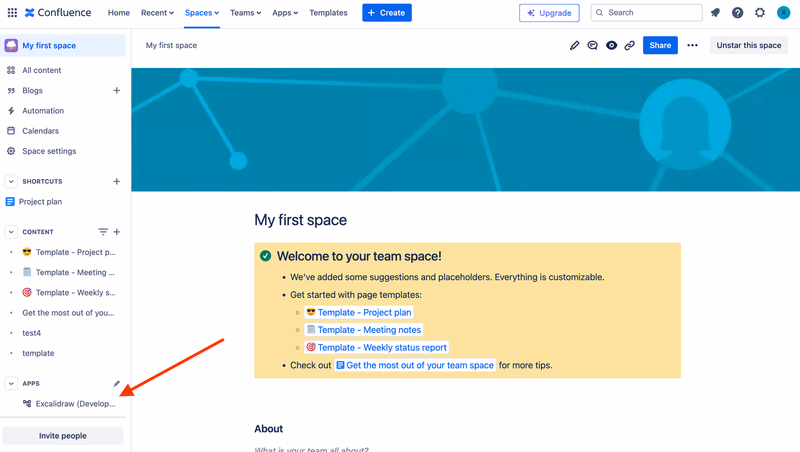The width and height of the screenshot is (800, 452).
Task: Click the My first space breadcrumb
Action: [x=171, y=45]
